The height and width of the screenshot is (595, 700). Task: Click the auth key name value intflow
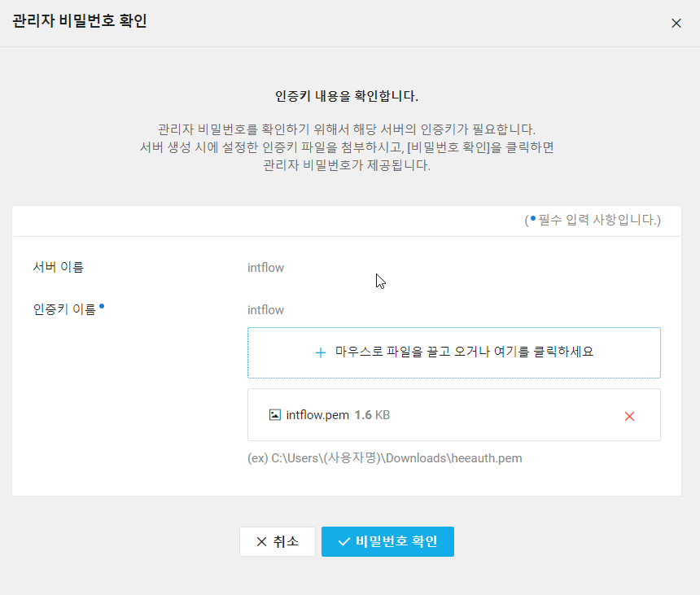tap(265, 310)
